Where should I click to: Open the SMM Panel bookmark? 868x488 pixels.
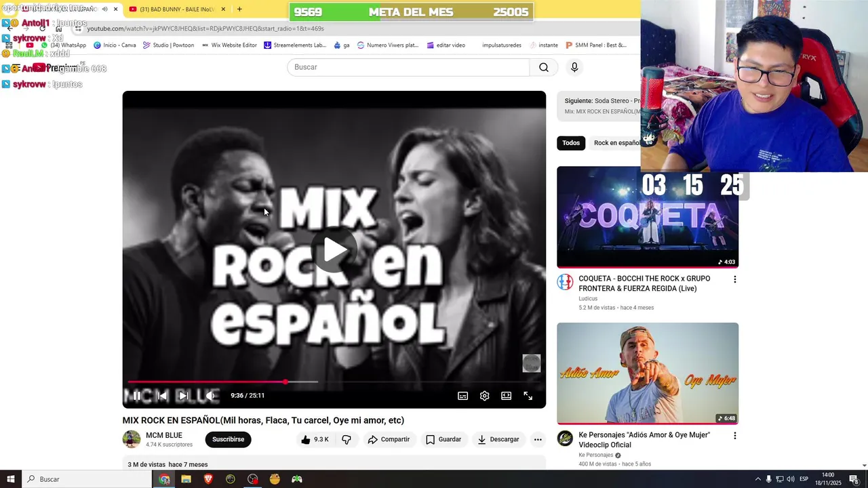596,45
